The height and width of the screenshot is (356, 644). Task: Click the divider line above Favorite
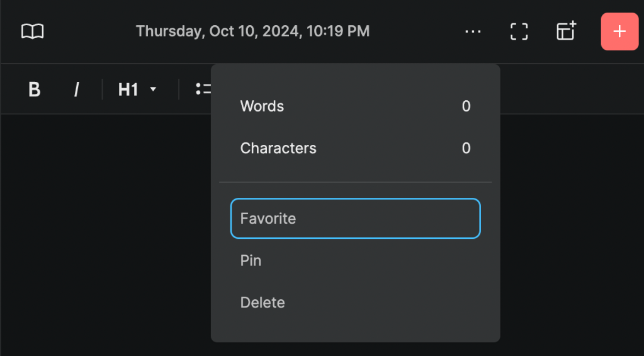pyautogui.click(x=355, y=182)
